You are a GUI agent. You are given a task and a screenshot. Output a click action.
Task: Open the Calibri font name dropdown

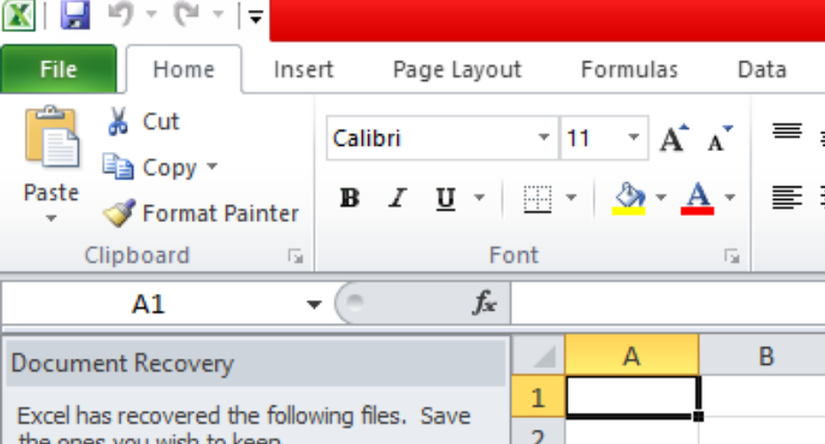point(544,138)
